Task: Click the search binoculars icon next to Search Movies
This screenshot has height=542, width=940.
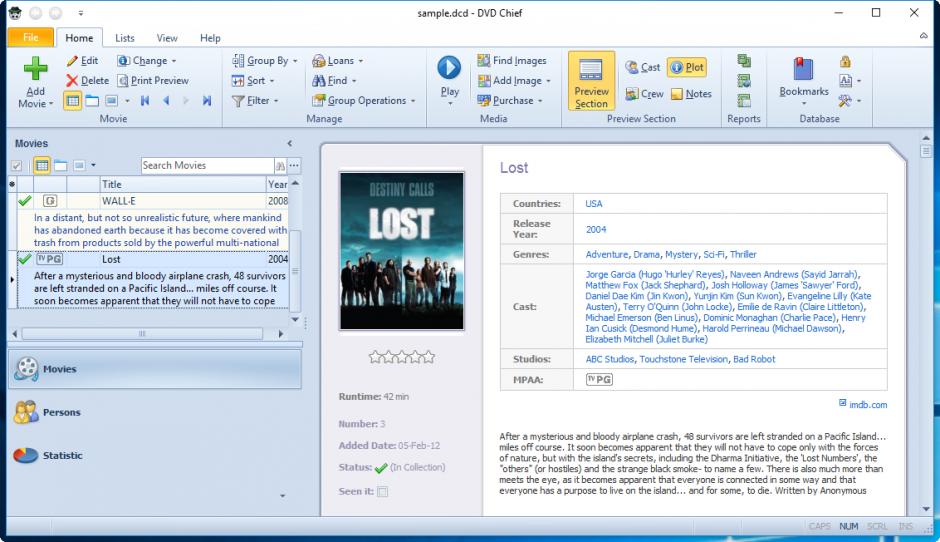Action: pos(280,165)
